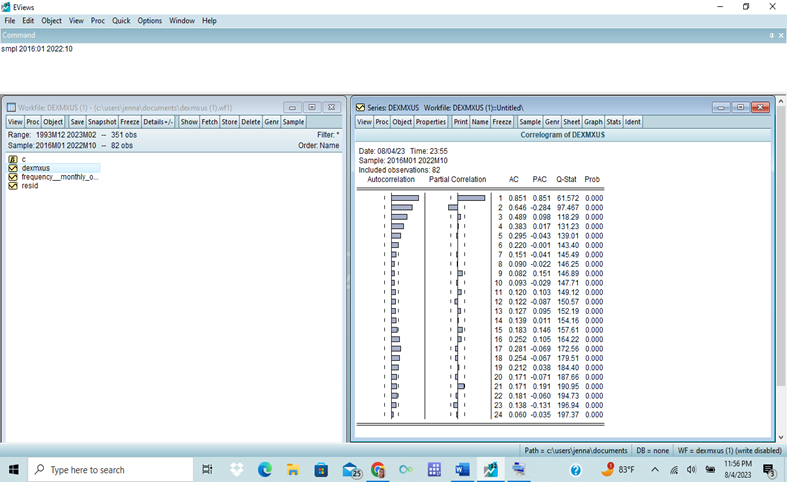Click the workfile window title bar icon
787x482 pixels.
(x=11, y=107)
